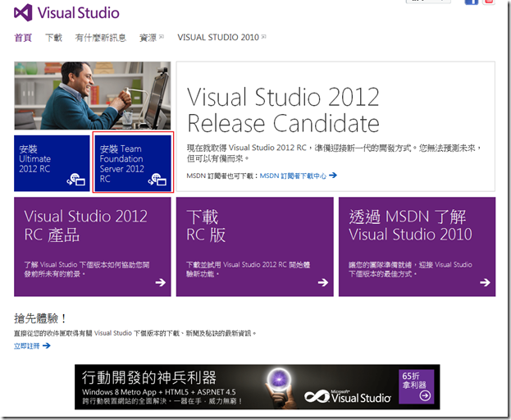Open the MSDN 訂閱者下載中心 link
511x420 pixels.
(293, 176)
